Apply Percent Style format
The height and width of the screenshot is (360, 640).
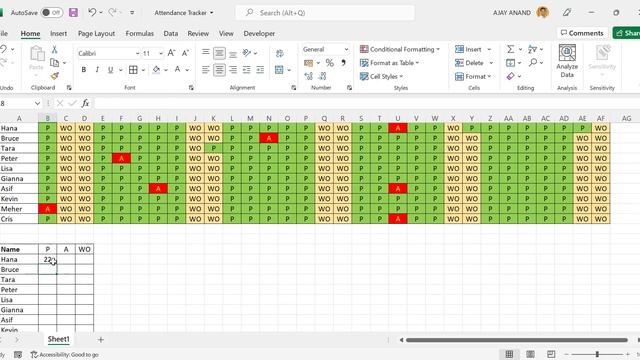[x=330, y=63]
